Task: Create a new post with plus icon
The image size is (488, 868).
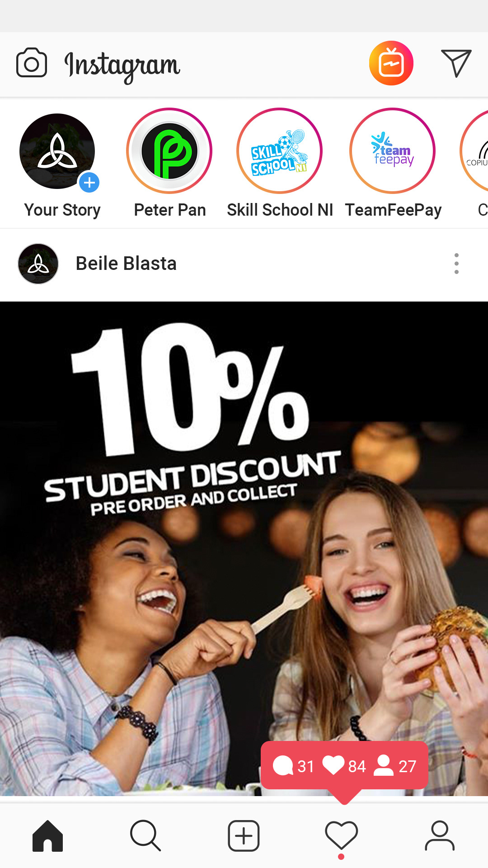Action: click(244, 836)
